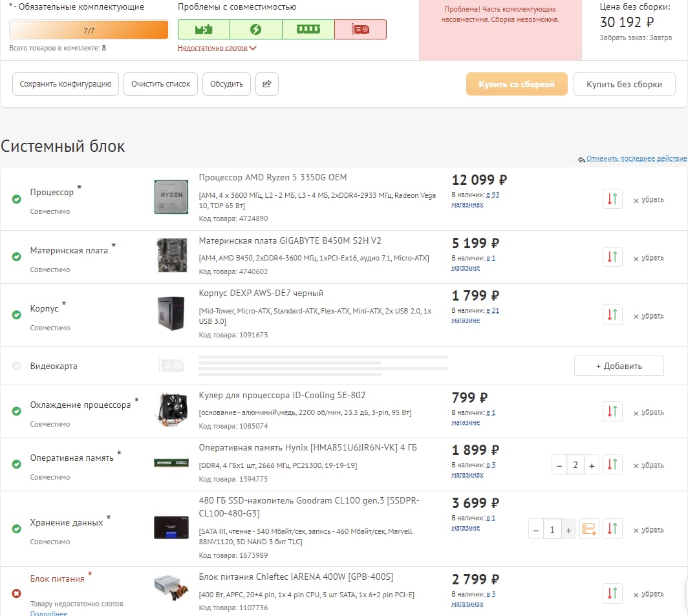Click the share configuration icon button
This screenshot has width=688, height=616.
point(267,84)
